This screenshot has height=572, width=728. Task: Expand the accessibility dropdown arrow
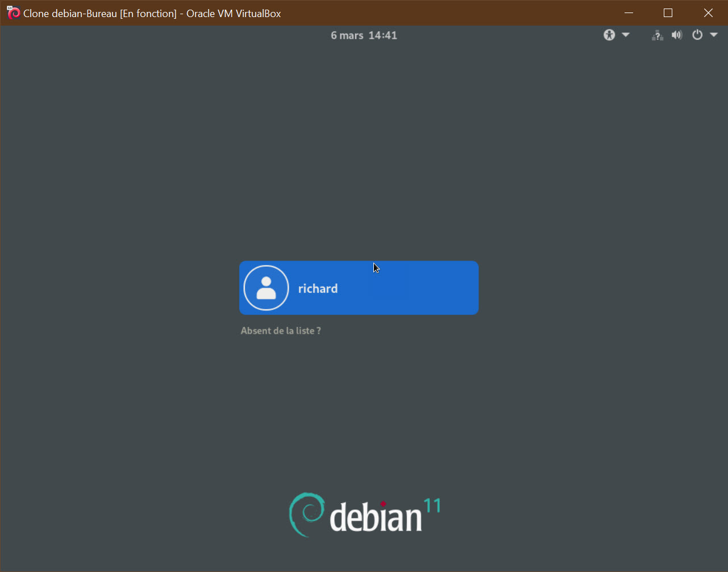pyautogui.click(x=626, y=35)
